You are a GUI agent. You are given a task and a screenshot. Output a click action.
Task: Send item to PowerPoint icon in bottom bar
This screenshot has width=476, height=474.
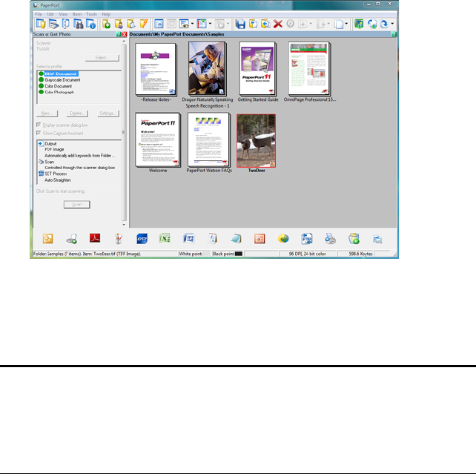(260, 239)
